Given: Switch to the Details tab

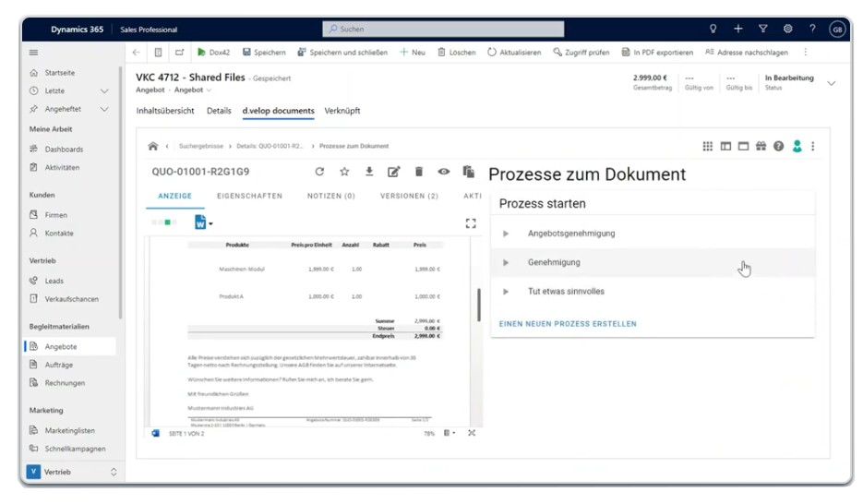Looking at the screenshot, I should (x=219, y=111).
